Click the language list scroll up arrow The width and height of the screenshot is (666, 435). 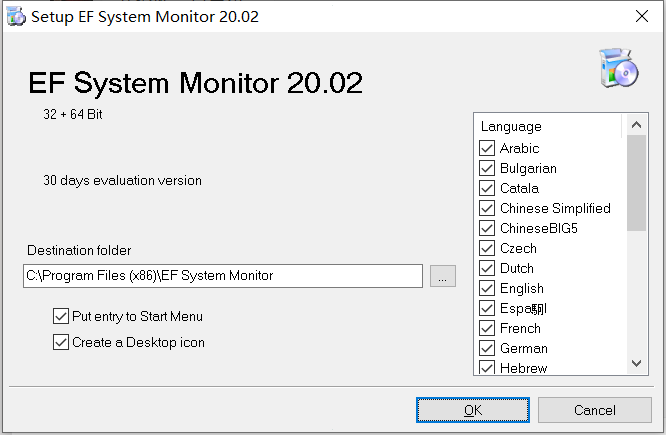[x=636, y=125]
